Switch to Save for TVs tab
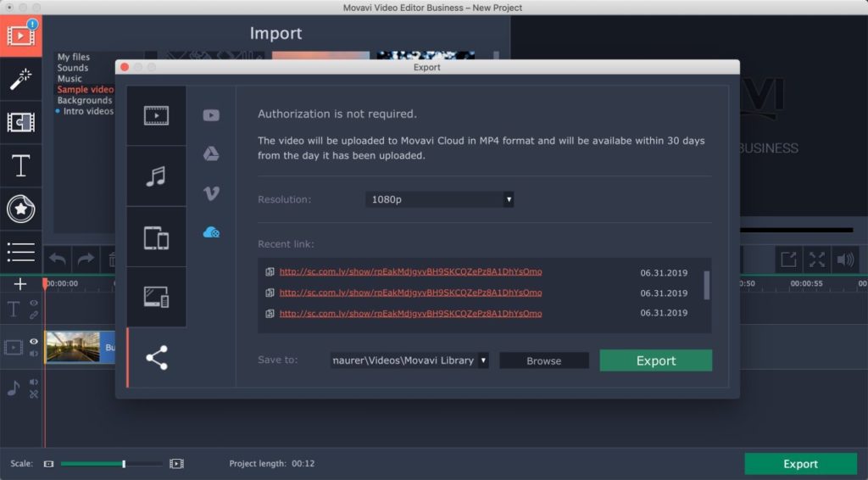This screenshot has height=480, width=868. (x=156, y=298)
